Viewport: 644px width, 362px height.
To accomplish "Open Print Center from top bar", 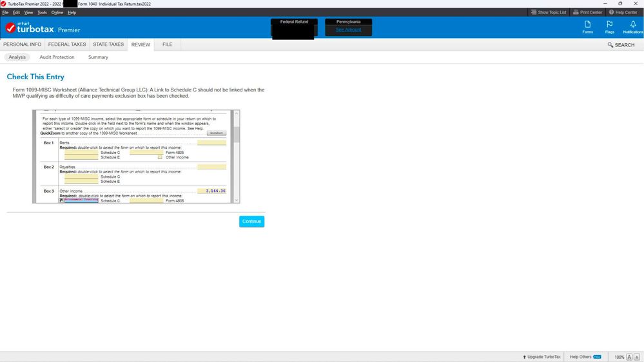I will coord(587,12).
